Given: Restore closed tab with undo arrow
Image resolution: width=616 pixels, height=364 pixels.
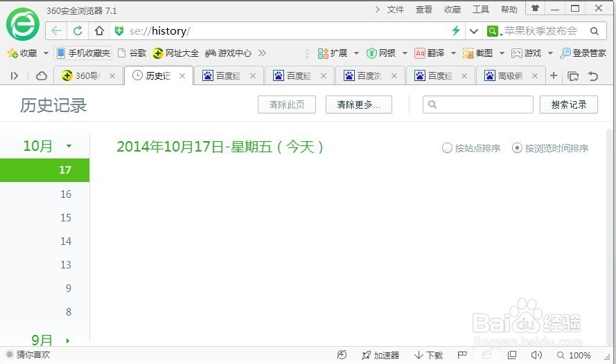Looking at the screenshot, I should click(593, 75).
